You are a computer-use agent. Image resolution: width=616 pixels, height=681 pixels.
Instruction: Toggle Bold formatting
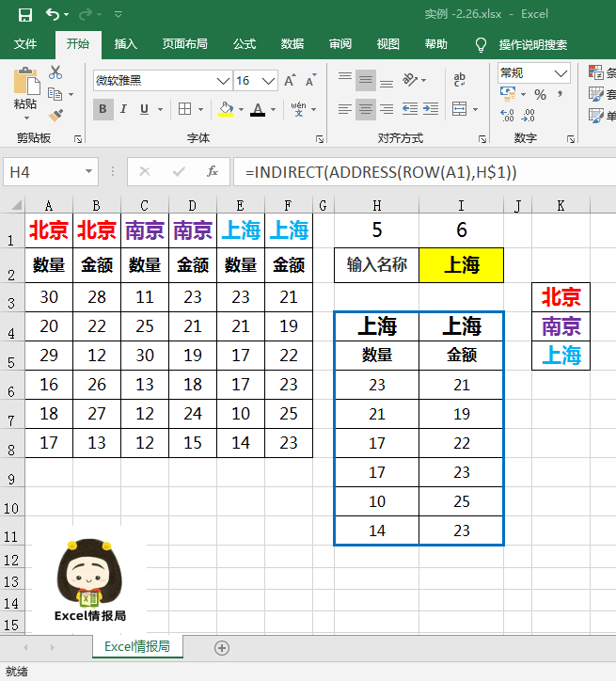coord(103,109)
